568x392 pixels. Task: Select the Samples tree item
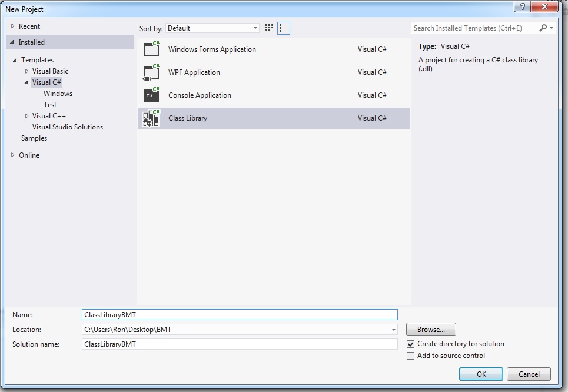pyautogui.click(x=34, y=138)
